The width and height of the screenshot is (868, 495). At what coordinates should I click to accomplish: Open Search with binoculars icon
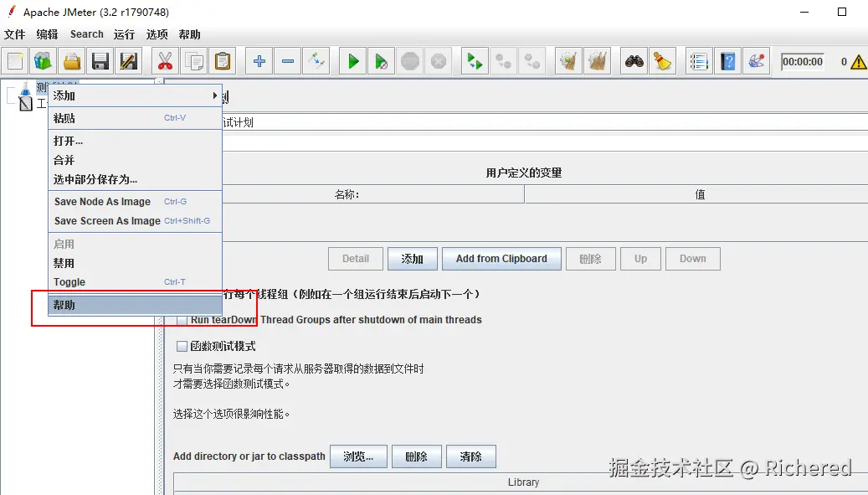point(634,61)
